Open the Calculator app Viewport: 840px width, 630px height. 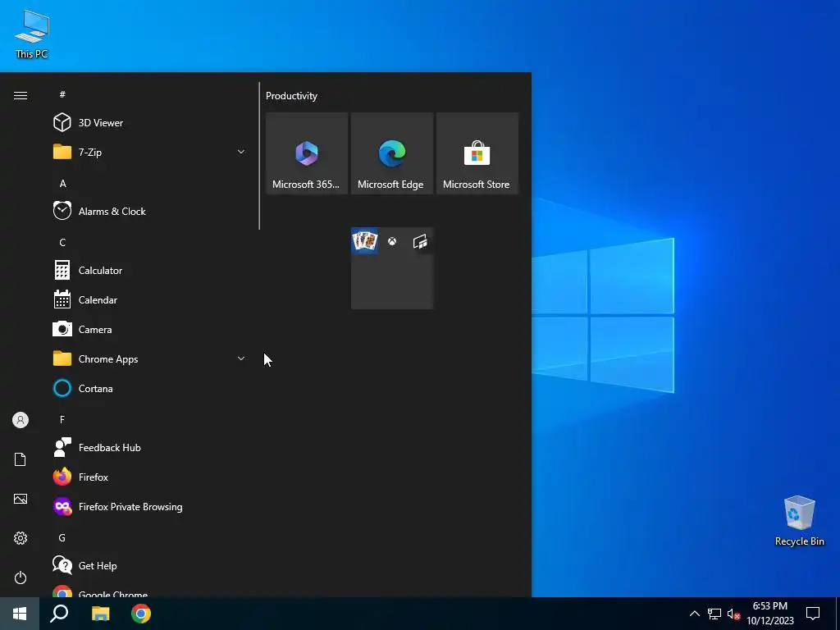(x=149, y=271)
